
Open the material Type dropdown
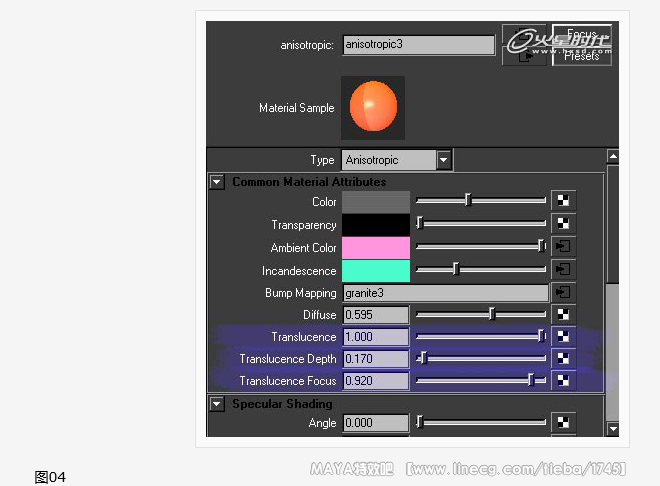coord(444,160)
